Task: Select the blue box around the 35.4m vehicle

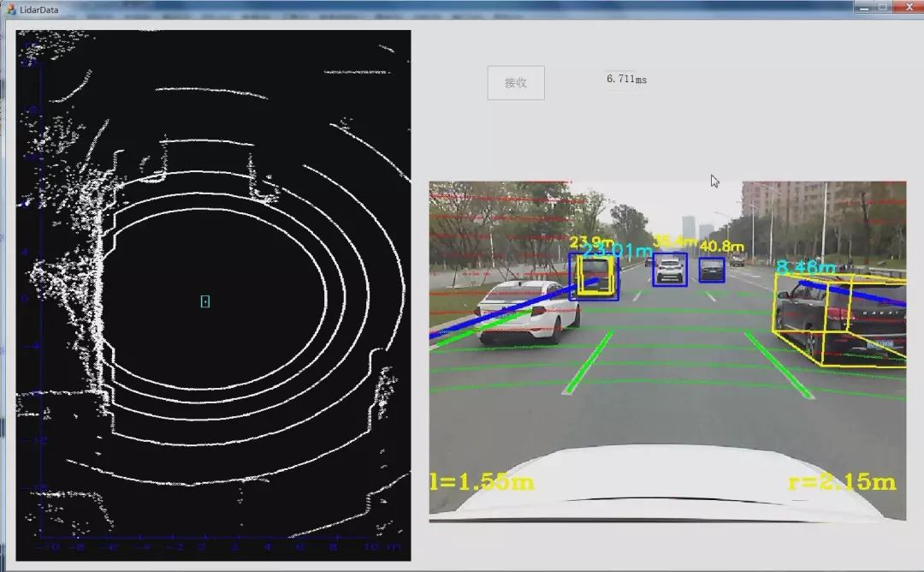Action: coord(669,269)
